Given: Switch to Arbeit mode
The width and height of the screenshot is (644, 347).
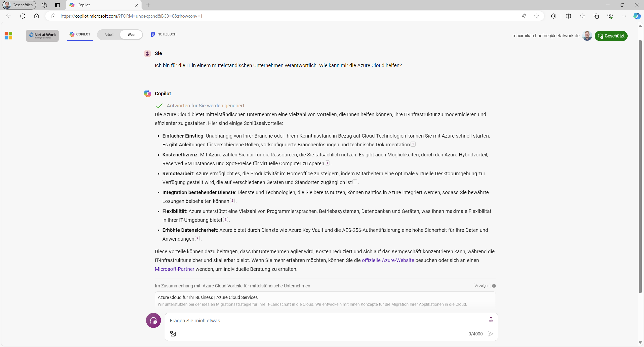Looking at the screenshot, I should [x=109, y=35].
